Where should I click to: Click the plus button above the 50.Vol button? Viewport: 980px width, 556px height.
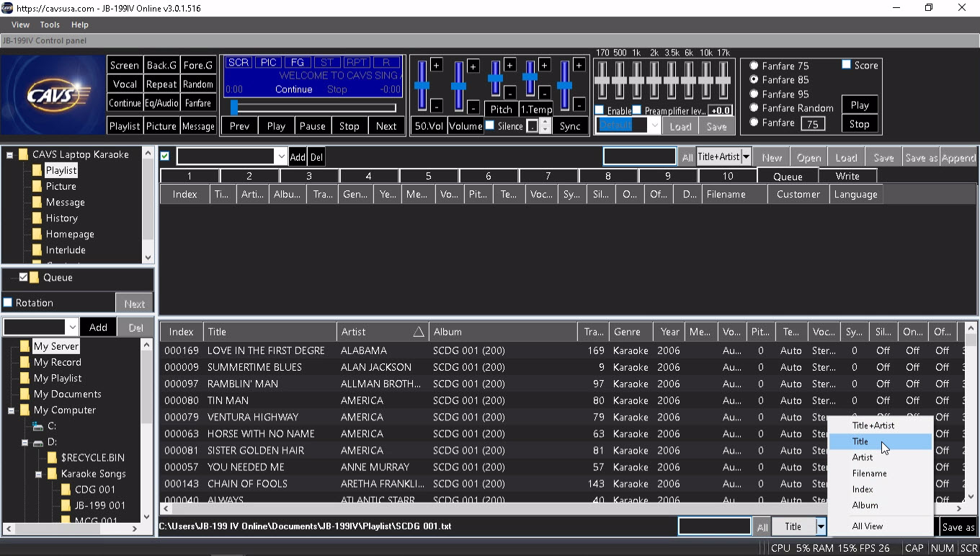(436, 65)
